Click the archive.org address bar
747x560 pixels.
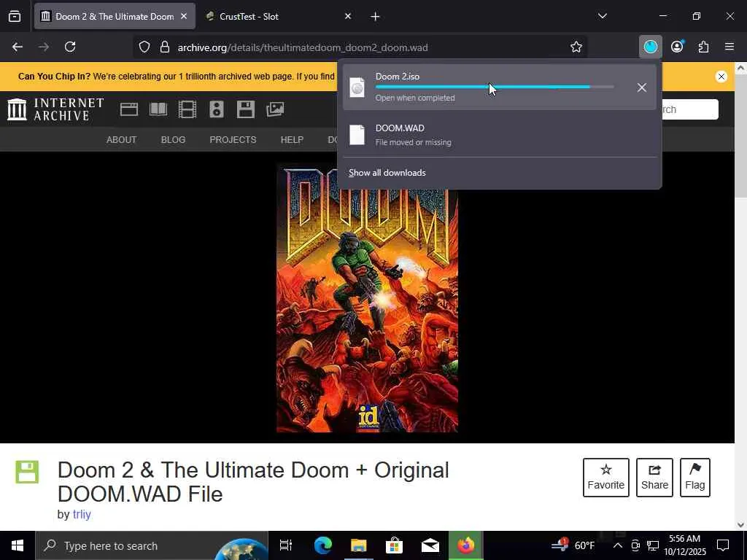point(360,47)
